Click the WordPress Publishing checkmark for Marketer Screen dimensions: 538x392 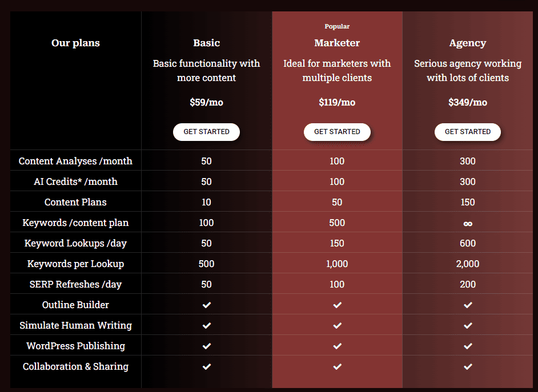(x=337, y=346)
